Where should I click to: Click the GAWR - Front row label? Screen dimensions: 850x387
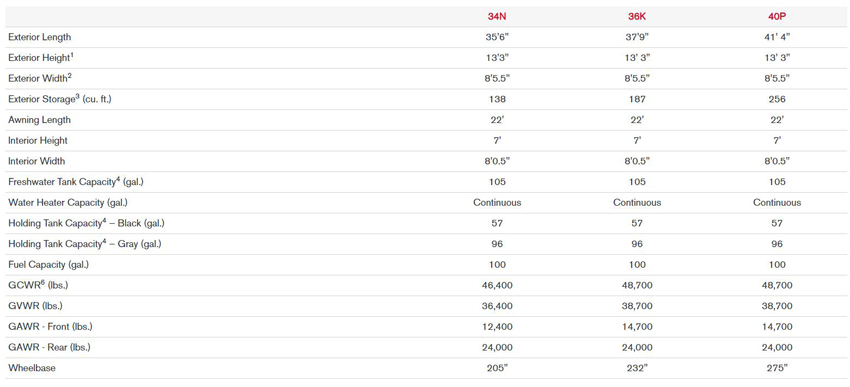click(50, 326)
